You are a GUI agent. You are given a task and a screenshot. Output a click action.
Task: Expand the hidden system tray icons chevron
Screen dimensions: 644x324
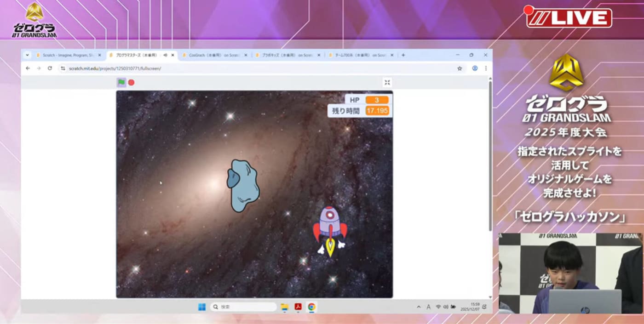pos(418,307)
